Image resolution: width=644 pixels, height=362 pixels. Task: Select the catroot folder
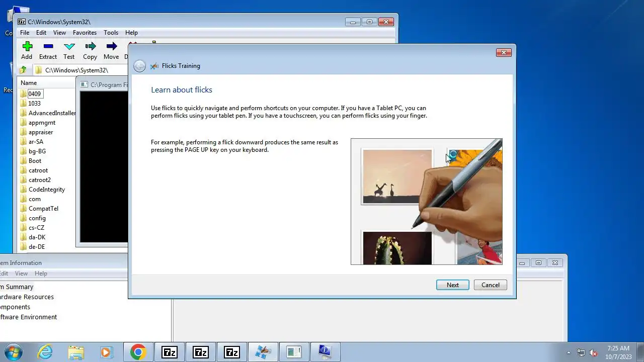click(x=38, y=170)
